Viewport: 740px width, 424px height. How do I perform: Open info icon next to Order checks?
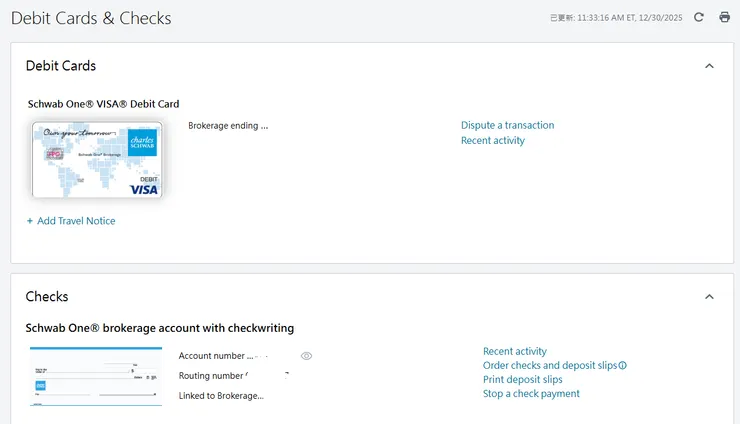(622, 366)
